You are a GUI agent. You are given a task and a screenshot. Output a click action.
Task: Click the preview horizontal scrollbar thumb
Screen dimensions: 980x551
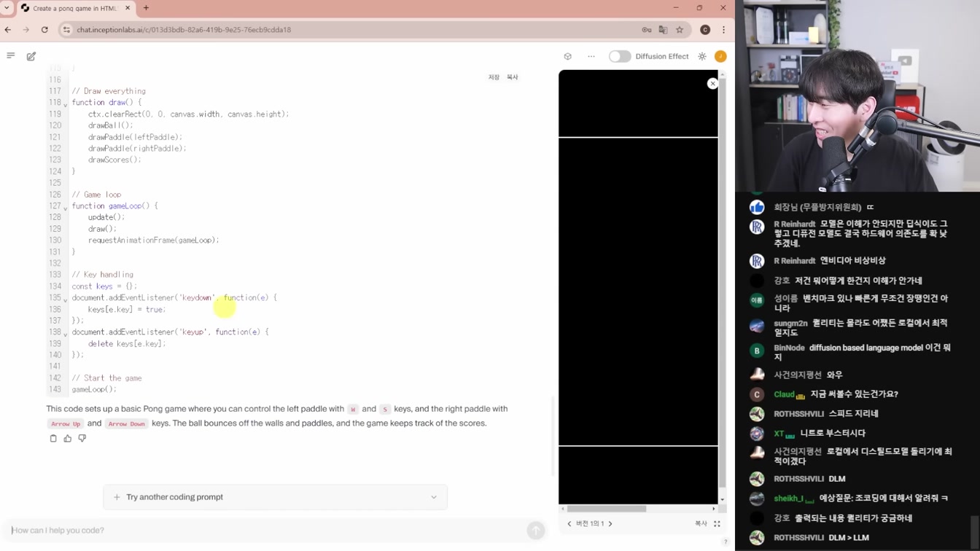607,509
